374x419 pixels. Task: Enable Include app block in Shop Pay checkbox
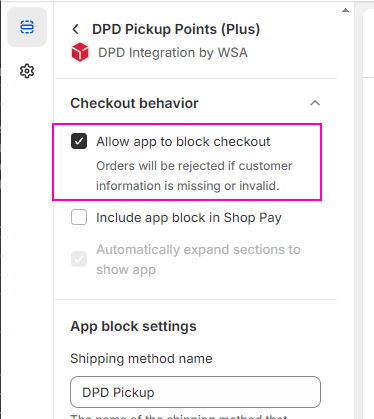[x=79, y=217]
